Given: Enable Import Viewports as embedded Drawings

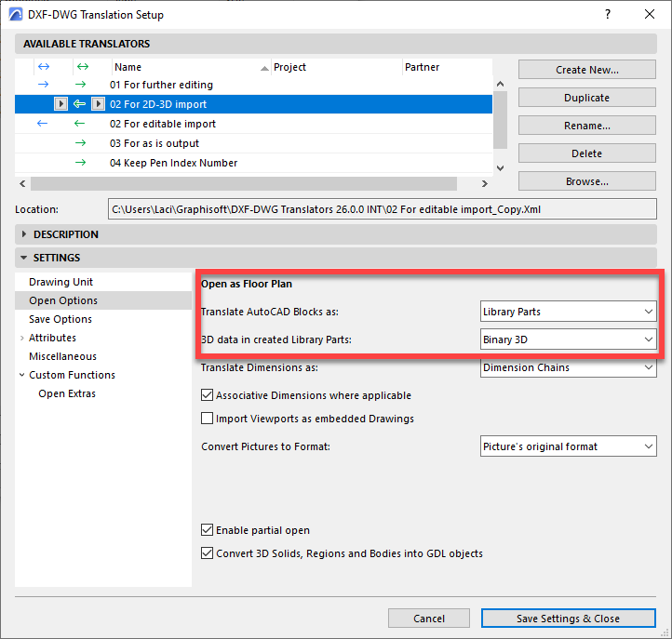Looking at the screenshot, I should click(x=207, y=418).
